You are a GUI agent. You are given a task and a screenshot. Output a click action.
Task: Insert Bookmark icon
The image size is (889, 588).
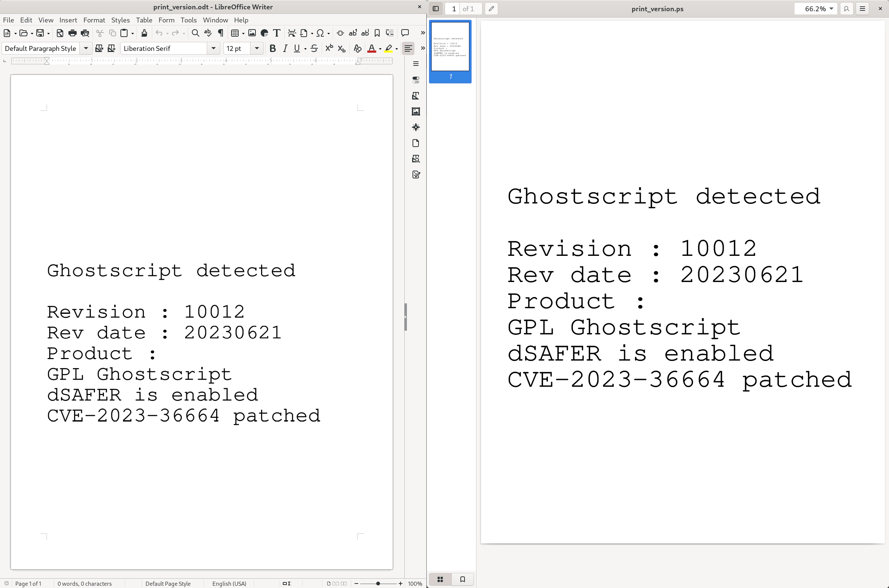coord(377,33)
